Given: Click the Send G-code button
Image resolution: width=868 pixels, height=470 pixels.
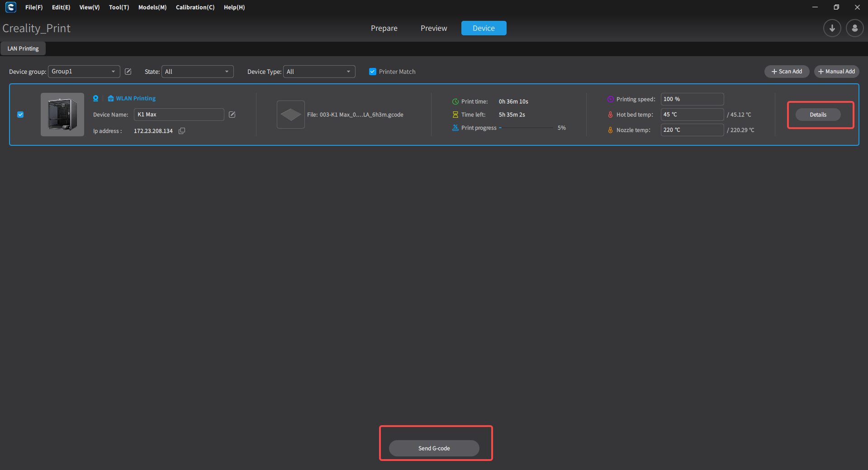Looking at the screenshot, I should (434, 448).
